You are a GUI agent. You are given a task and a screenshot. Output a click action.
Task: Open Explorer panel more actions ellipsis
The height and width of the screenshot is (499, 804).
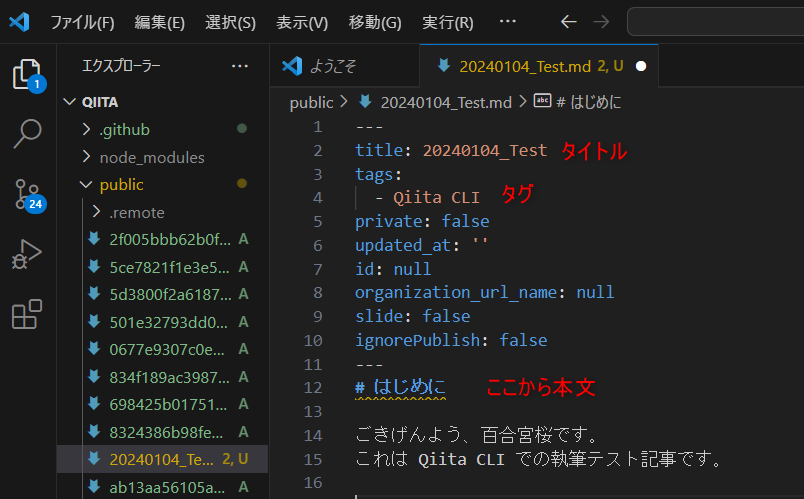pos(239,66)
